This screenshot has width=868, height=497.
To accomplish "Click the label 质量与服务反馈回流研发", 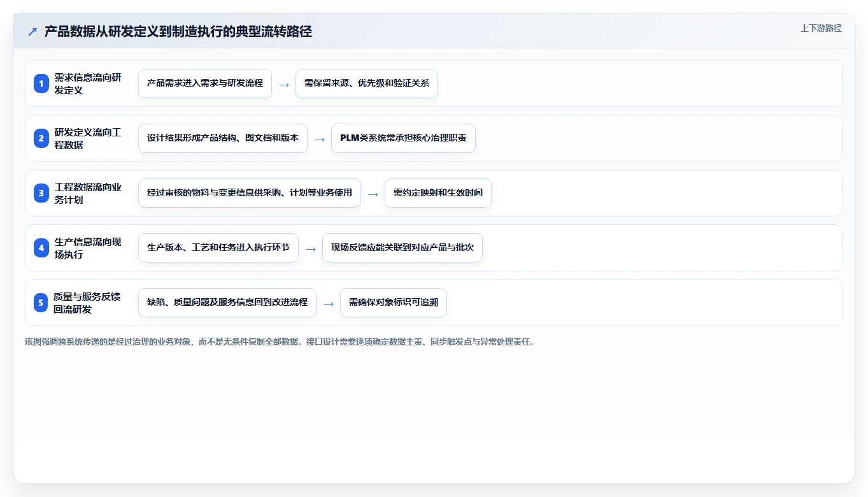I will (88, 303).
